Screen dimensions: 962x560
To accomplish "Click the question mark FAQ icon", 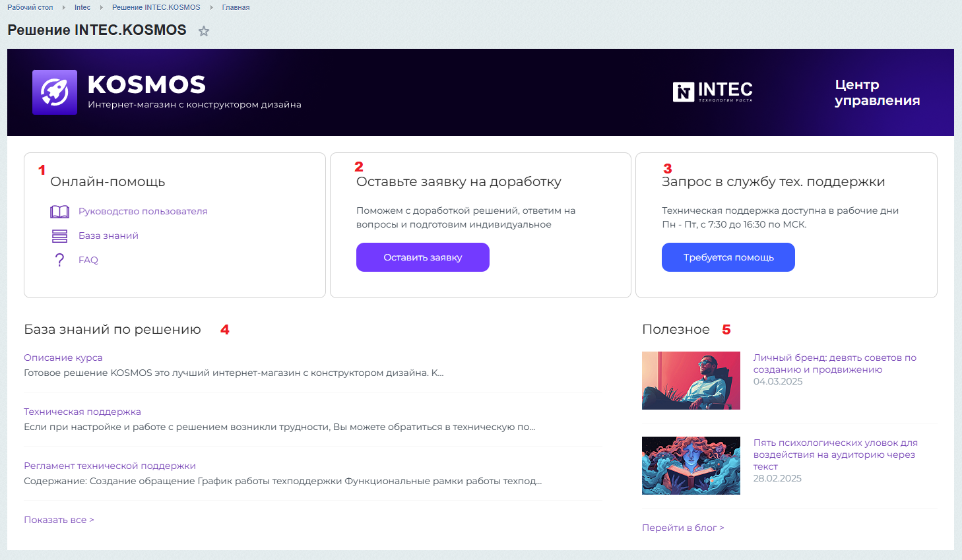I will (59, 260).
